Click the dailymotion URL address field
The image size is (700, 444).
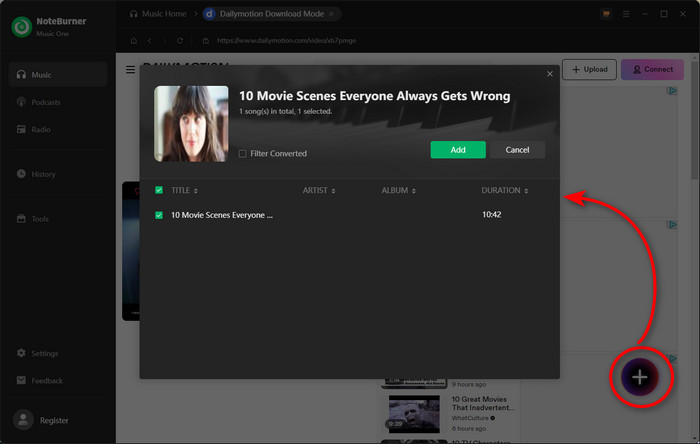point(286,41)
